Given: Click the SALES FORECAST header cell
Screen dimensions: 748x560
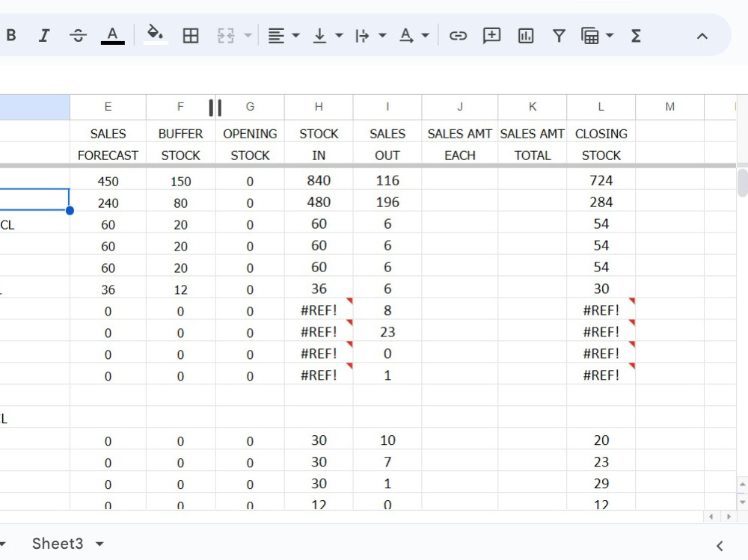Looking at the screenshot, I should point(108,144).
